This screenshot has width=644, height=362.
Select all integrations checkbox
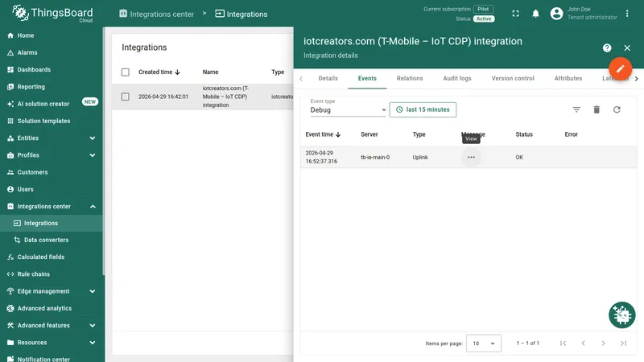[126, 72]
